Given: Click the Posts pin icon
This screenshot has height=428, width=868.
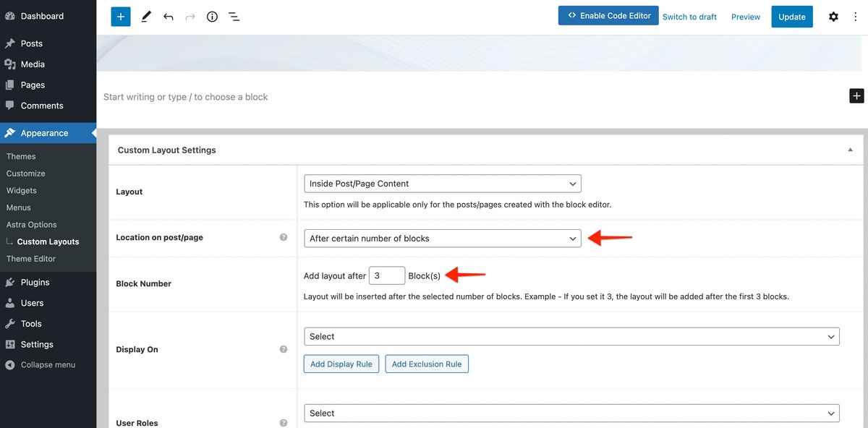Looking at the screenshot, I should tap(10, 43).
